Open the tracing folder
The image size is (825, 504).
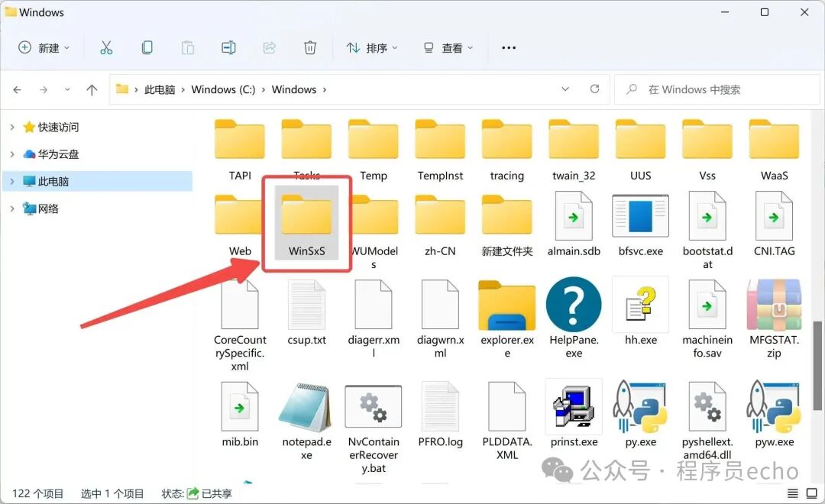coord(506,139)
